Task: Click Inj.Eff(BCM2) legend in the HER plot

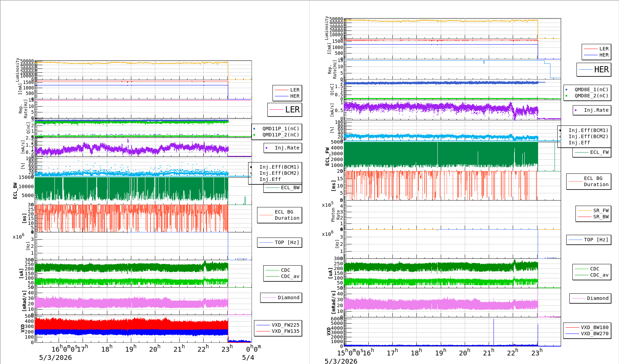Action: [x=588, y=136]
